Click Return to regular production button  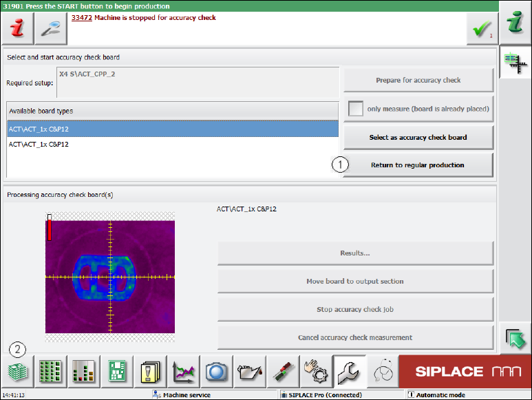point(418,165)
